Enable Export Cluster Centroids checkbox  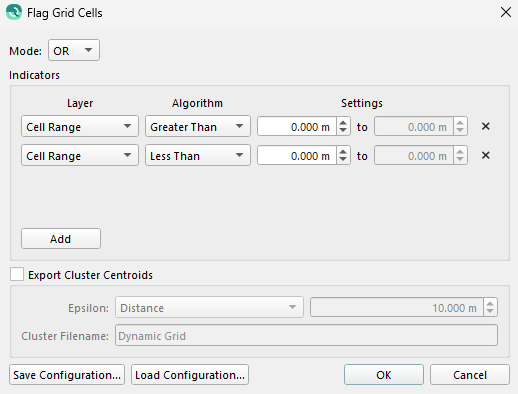tap(17, 275)
